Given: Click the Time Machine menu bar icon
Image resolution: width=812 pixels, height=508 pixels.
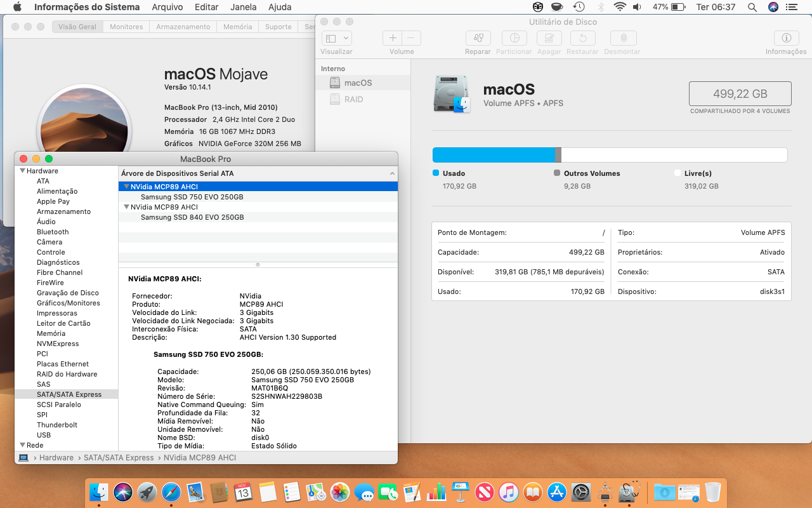Looking at the screenshot, I should point(579,7).
